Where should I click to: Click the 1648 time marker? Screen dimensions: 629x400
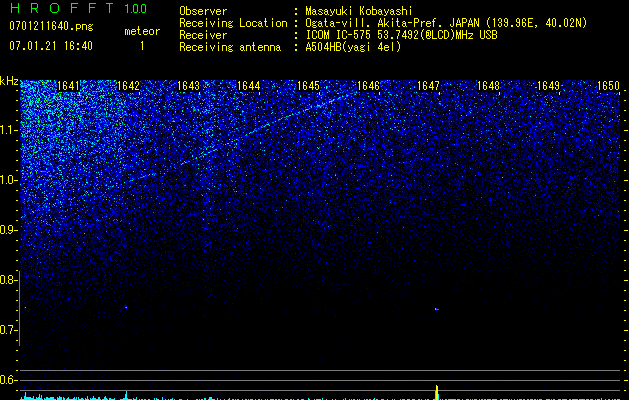488,86
